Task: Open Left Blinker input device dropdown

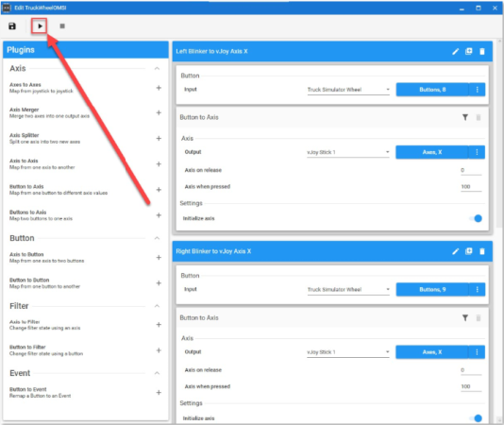Action: click(x=348, y=90)
